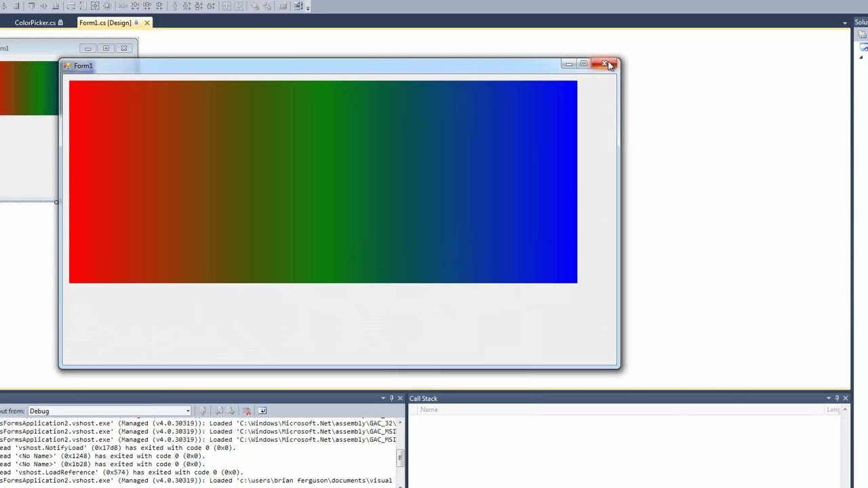
Task: Click the Make Same Width toolbar icon
Action: pyautogui.click(x=70, y=6)
